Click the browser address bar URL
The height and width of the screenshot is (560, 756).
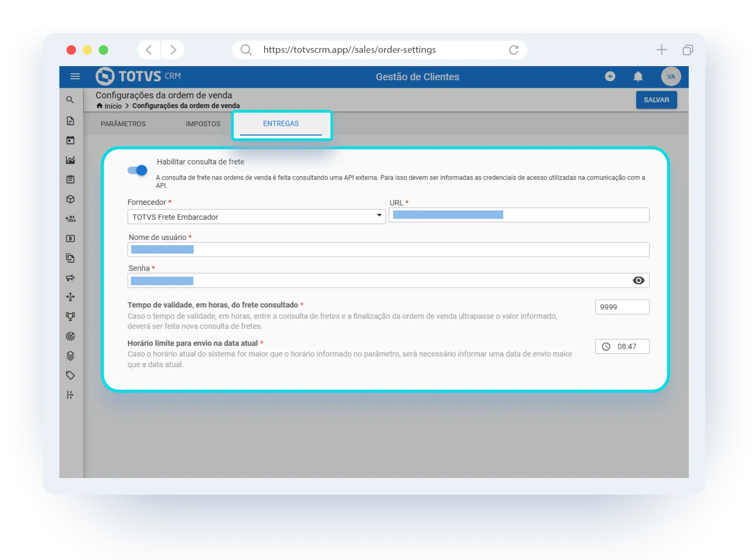point(349,50)
